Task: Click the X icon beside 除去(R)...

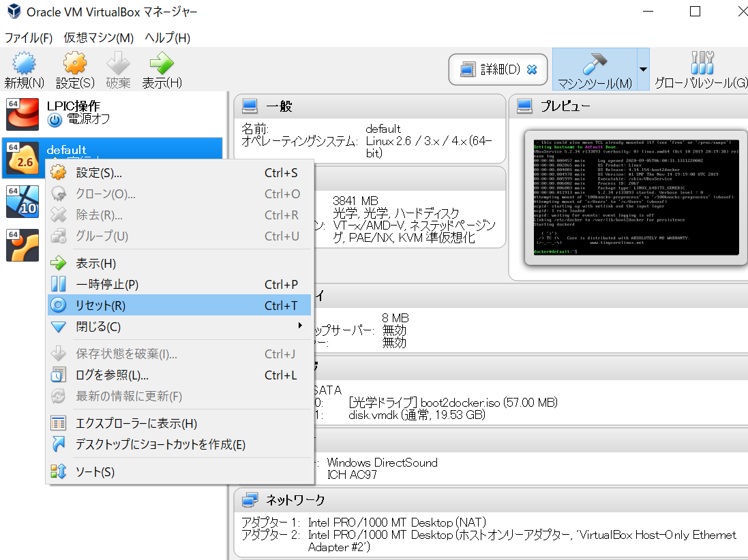Action: [x=59, y=215]
